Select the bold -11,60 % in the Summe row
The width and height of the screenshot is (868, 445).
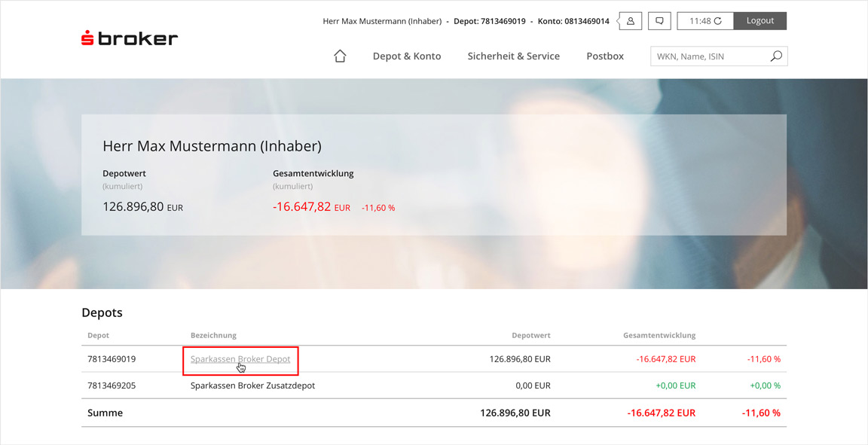(x=762, y=413)
